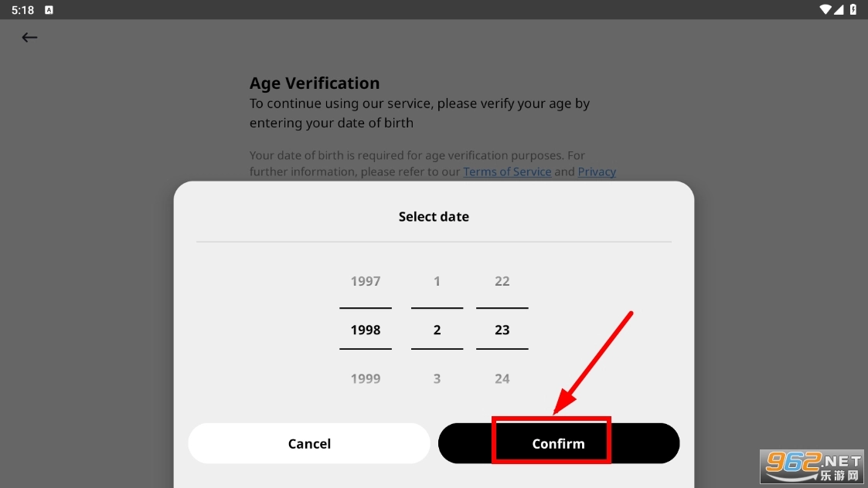Click the Select date dialog title
Viewport: 868px width, 488px height.
(434, 217)
